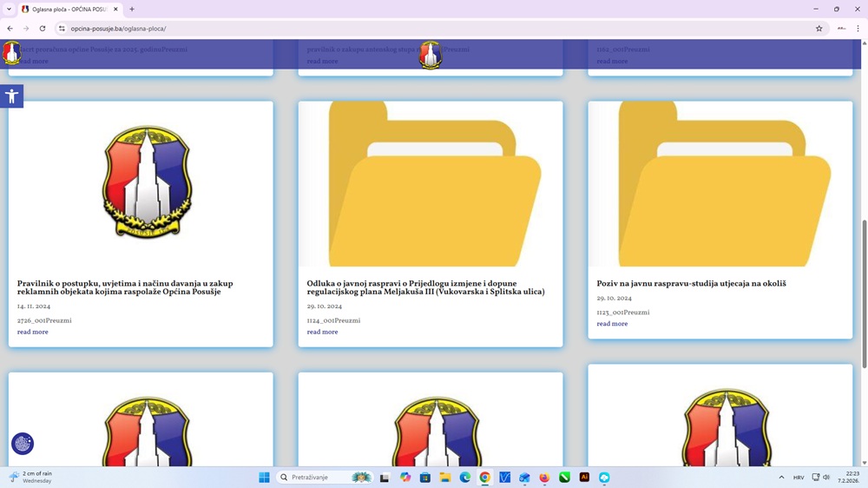Click the Posušje crest logo at the header's left

[11, 53]
